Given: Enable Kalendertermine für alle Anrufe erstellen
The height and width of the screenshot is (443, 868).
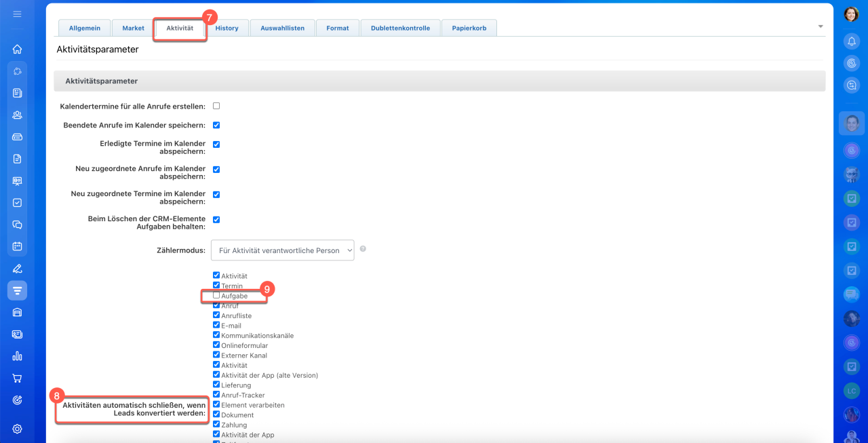Looking at the screenshot, I should pyautogui.click(x=216, y=106).
